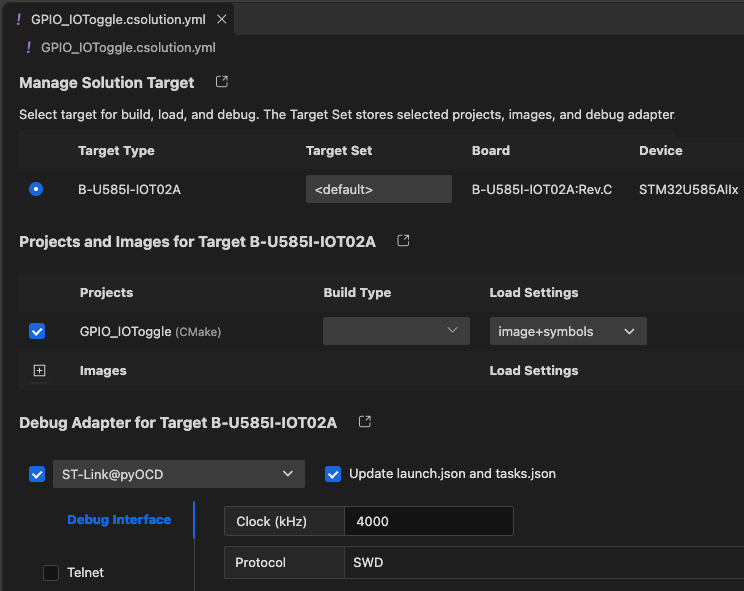Click the Protocol label

(260, 563)
